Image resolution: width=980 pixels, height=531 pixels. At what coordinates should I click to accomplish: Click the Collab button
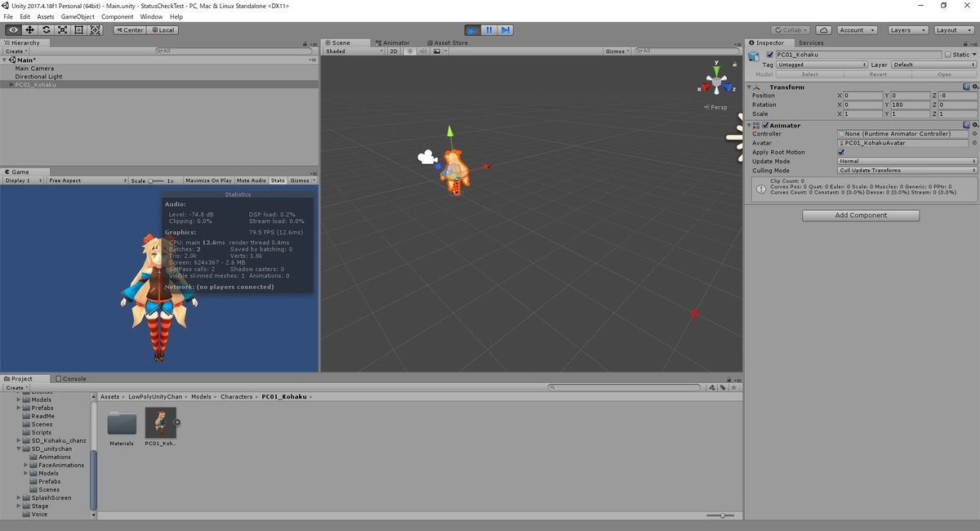tap(792, 30)
